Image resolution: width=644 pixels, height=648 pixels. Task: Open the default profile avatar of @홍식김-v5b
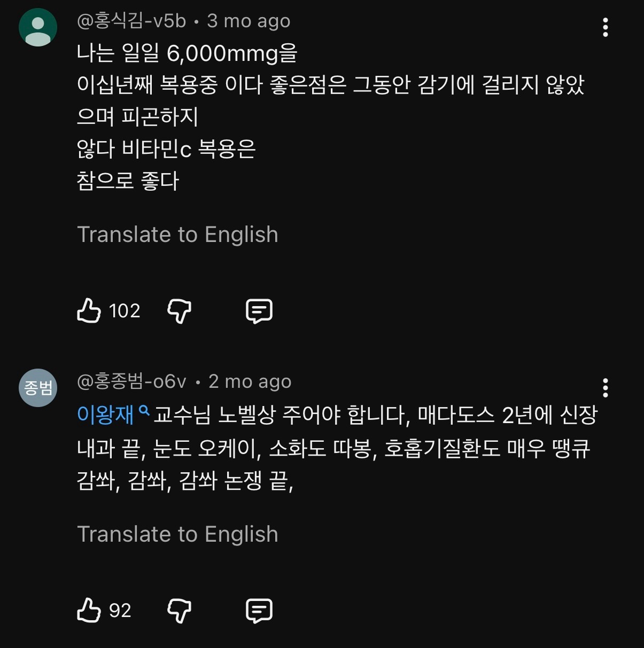point(38,27)
